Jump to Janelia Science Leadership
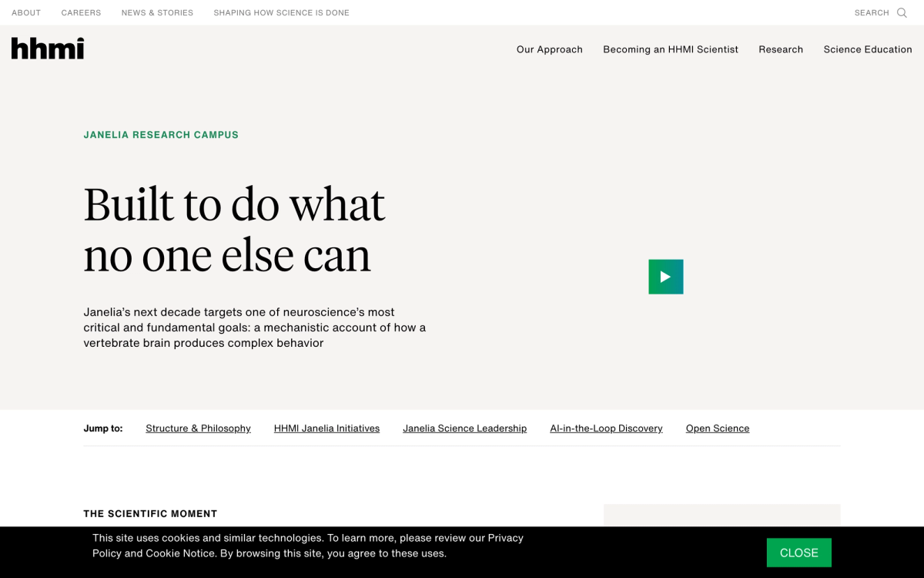The image size is (924, 578). [465, 428]
